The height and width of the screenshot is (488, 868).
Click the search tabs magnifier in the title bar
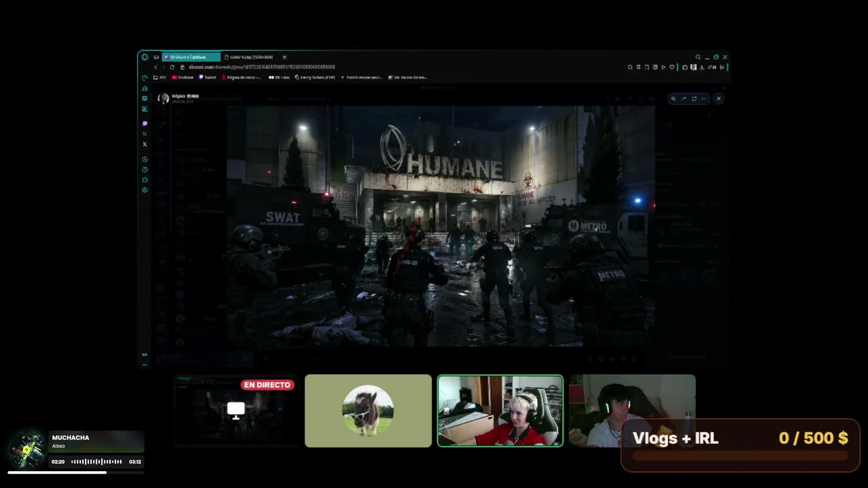tap(698, 57)
